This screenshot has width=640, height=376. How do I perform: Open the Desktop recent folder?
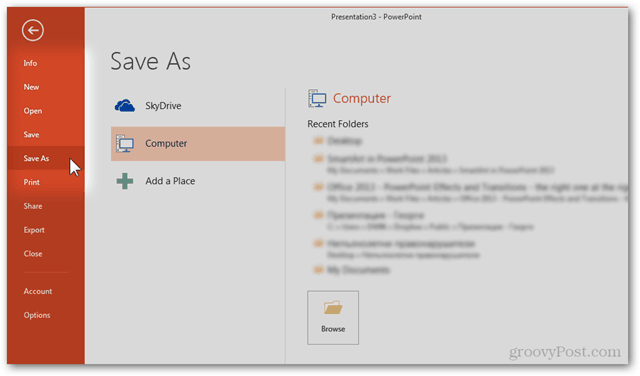[344, 141]
